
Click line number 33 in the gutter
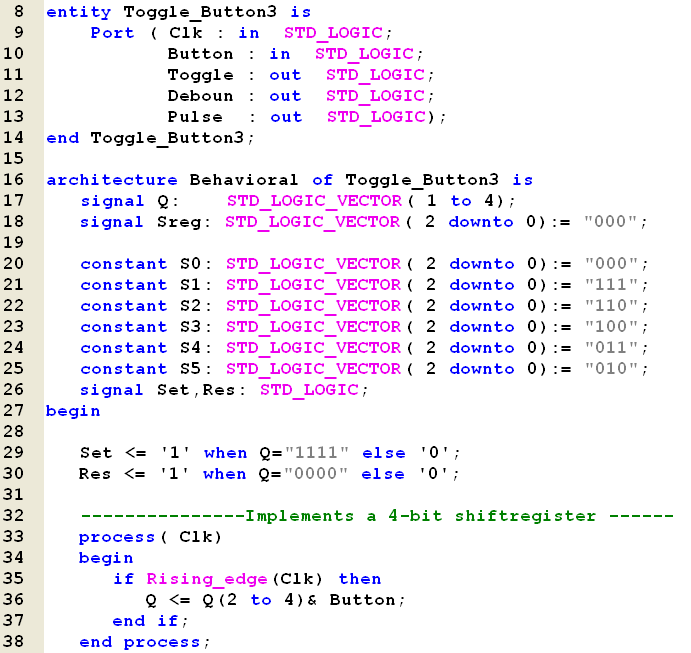click(x=14, y=536)
